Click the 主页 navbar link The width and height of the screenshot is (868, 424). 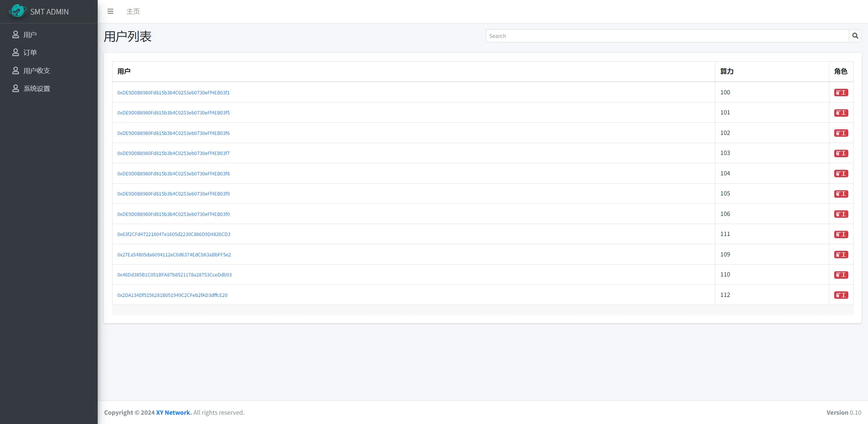(133, 12)
